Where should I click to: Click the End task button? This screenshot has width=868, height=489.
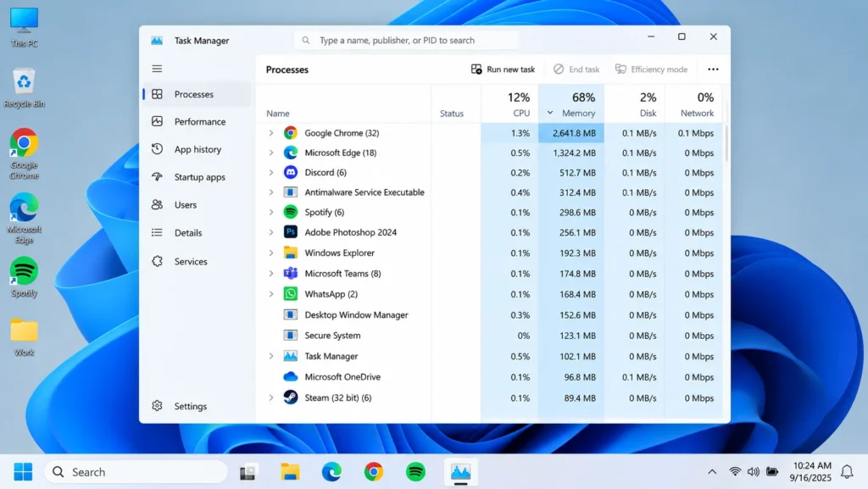pyautogui.click(x=576, y=69)
